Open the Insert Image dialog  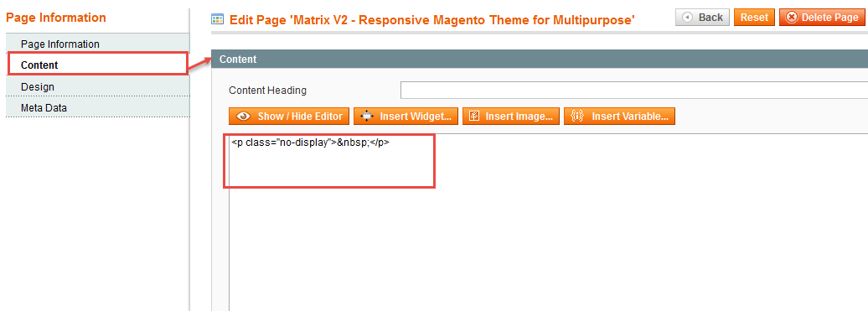click(511, 117)
